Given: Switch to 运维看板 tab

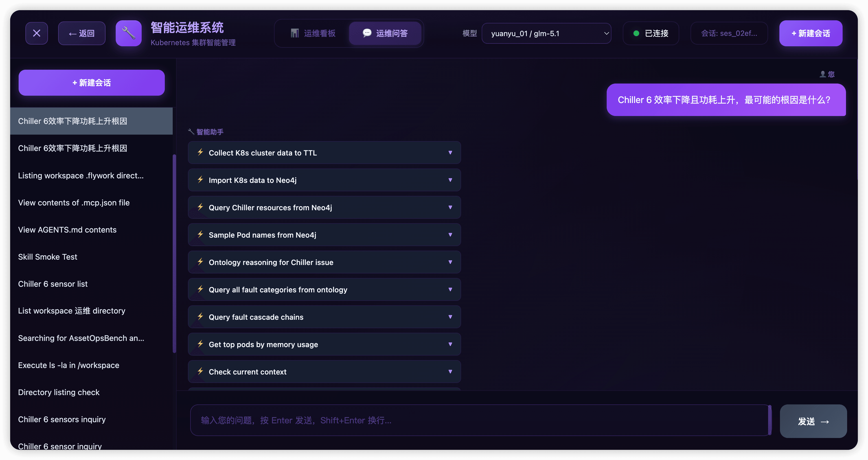Looking at the screenshot, I should (313, 33).
